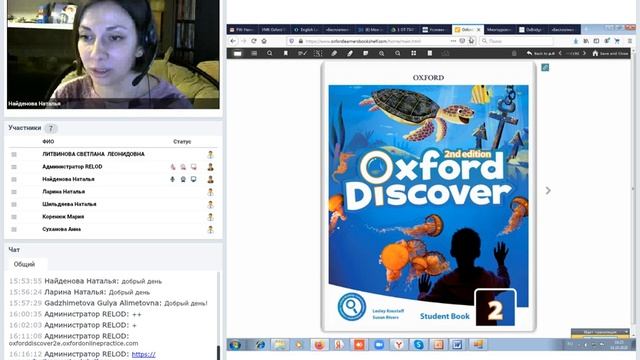
Task: Toggle first white view mode icon in e-book toolbar
Action: (x=238, y=53)
